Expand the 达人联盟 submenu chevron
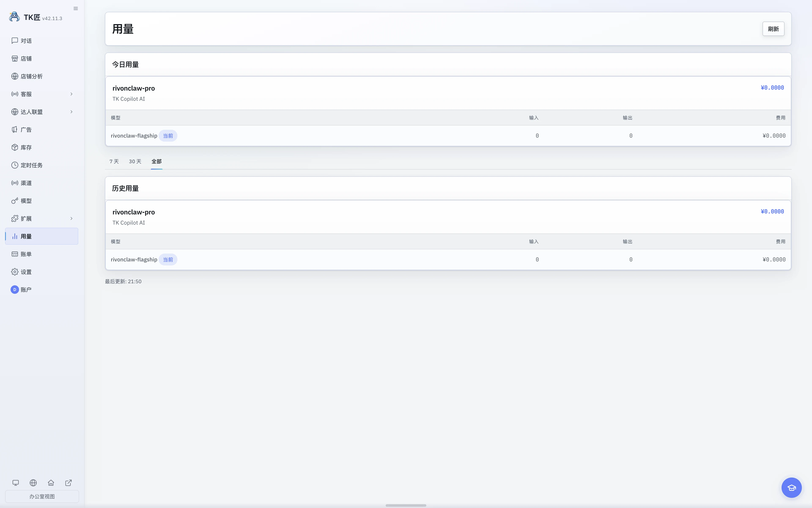The image size is (812, 508). tap(71, 112)
